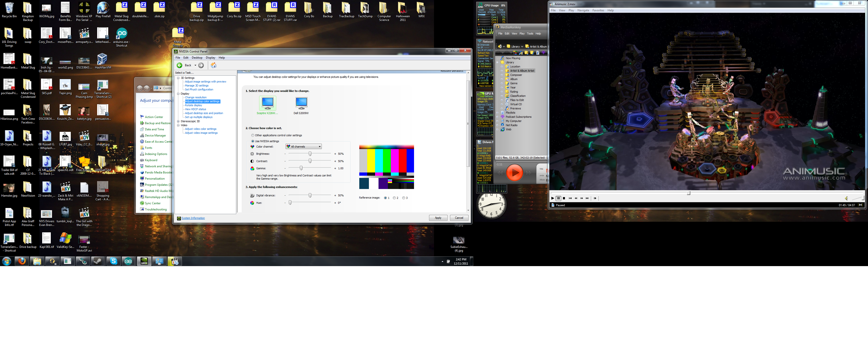Choose reference image 2
The width and height of the screenshot is (868, 341).
(x=394, y=198)
